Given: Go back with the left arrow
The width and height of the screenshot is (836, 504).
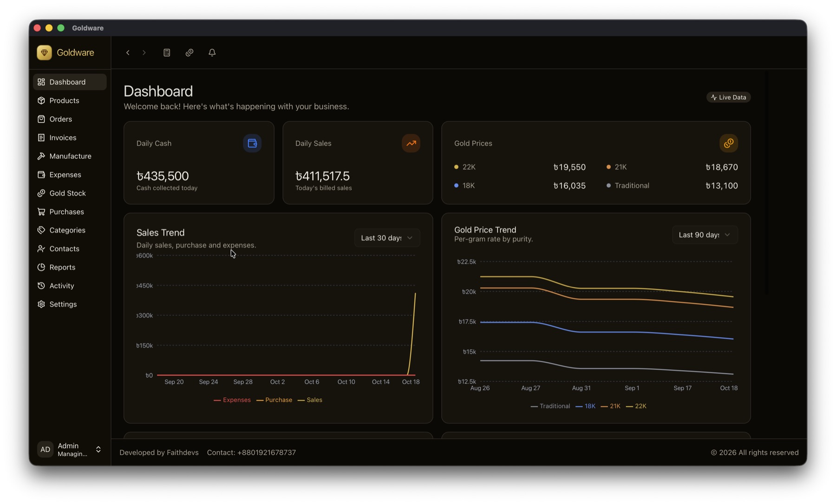Looking at the screenshot, I should [x=128, y=52].
